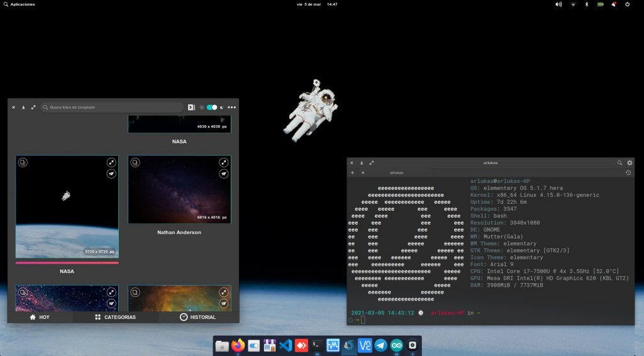Add a new terminal tab with plus
The image size is (644, 356).
tap(352, 172)
